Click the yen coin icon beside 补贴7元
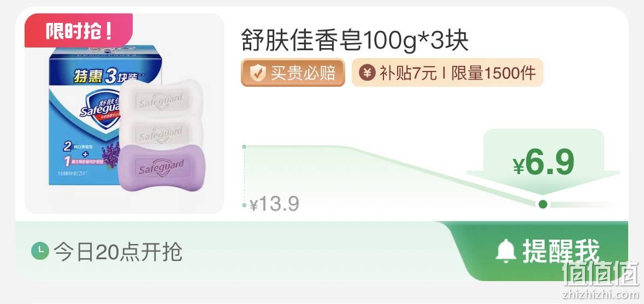This screenshot has height=304, width=644. [x=367, y=73]
